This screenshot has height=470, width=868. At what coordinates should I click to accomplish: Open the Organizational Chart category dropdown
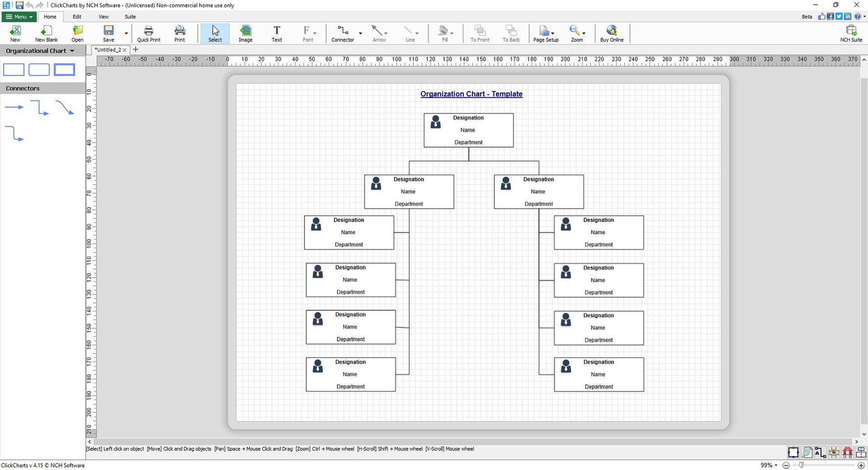click(72, 51)
